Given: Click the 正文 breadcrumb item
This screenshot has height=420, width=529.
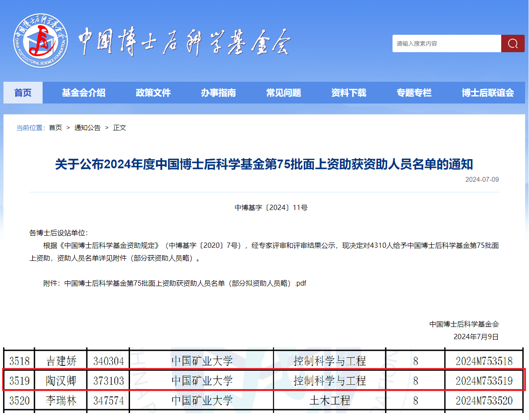Looking at the screenshot, I should tap(120, 127).
